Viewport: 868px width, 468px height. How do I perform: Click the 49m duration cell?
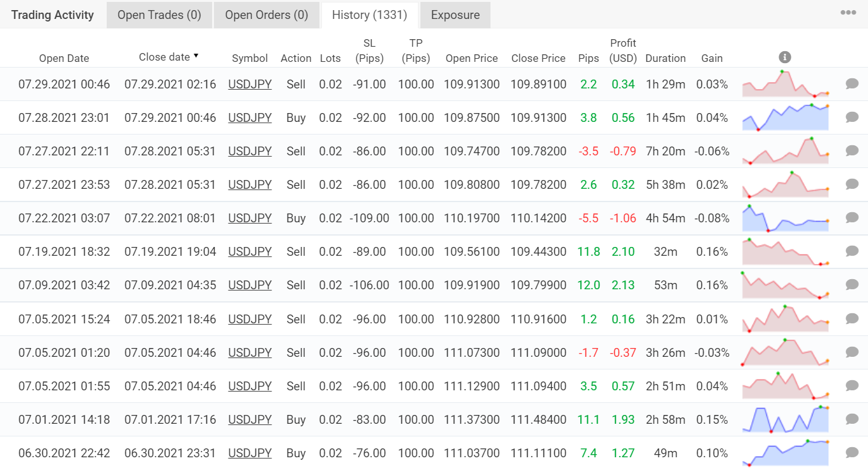tap(665, 453)
